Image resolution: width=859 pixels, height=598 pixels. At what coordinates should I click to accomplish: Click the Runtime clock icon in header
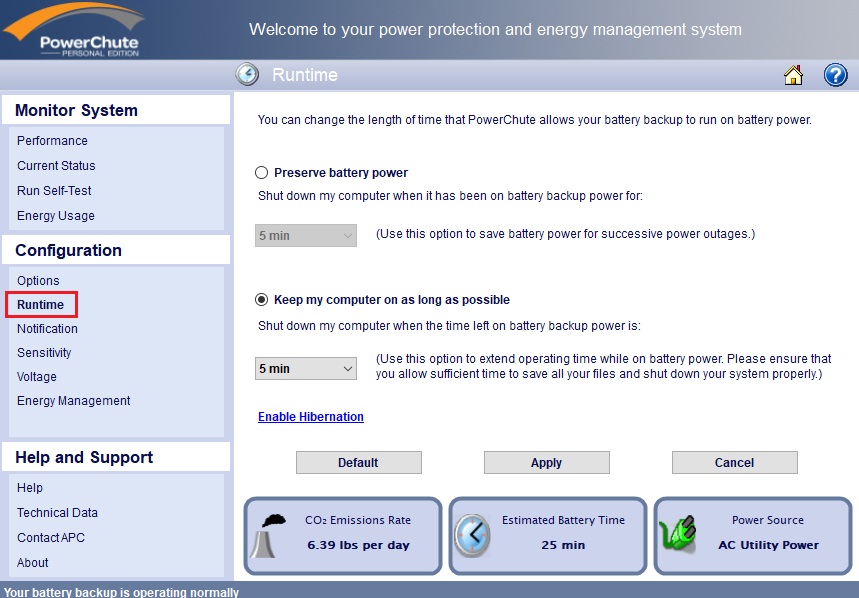click(247, 74)
